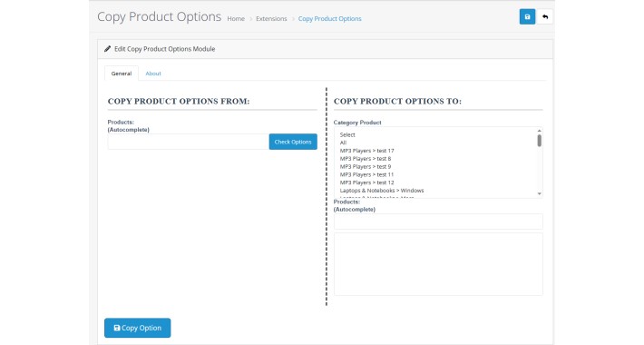Screen dimensions: 644x345
Task: Choose 'Select' in the category list
Action: (x=435, y=135)
